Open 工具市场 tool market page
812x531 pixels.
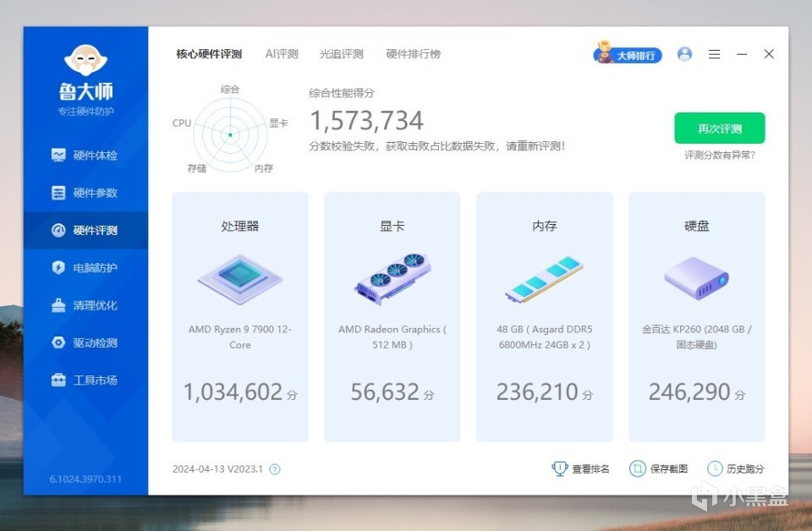(x=85, y=380)
